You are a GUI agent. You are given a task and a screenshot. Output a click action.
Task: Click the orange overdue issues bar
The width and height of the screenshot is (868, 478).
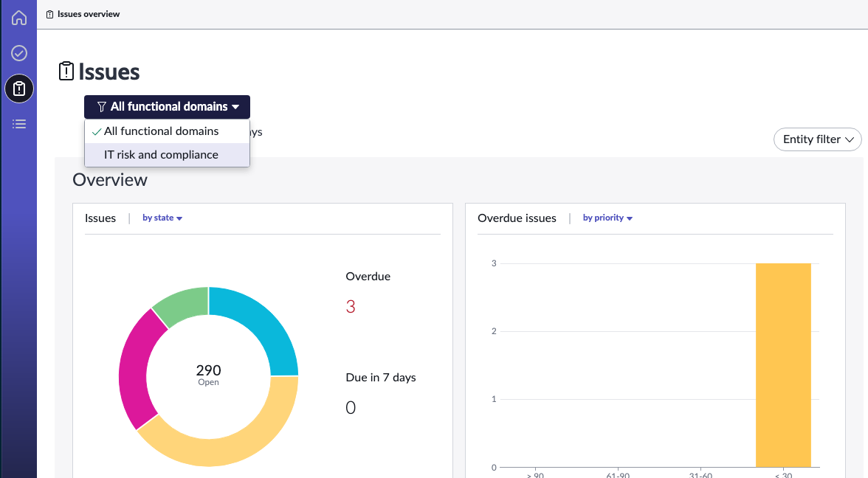pos(783,365)
